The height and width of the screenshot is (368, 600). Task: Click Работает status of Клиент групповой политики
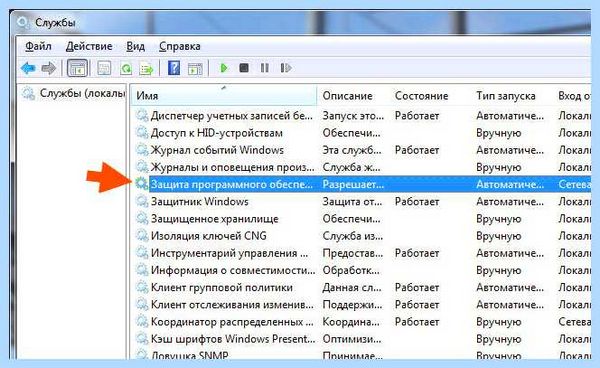[417, 287]
